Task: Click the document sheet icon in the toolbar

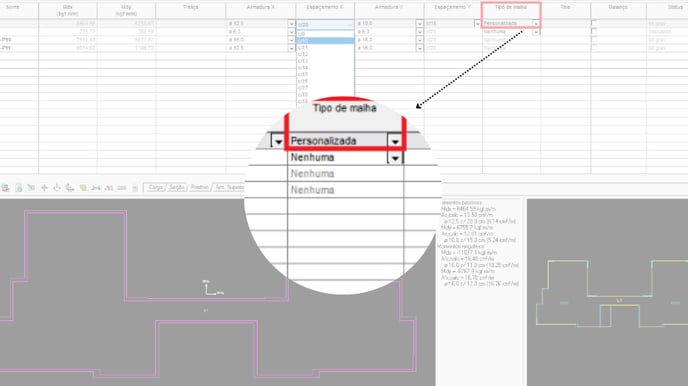Action: (x=18, y=188)
